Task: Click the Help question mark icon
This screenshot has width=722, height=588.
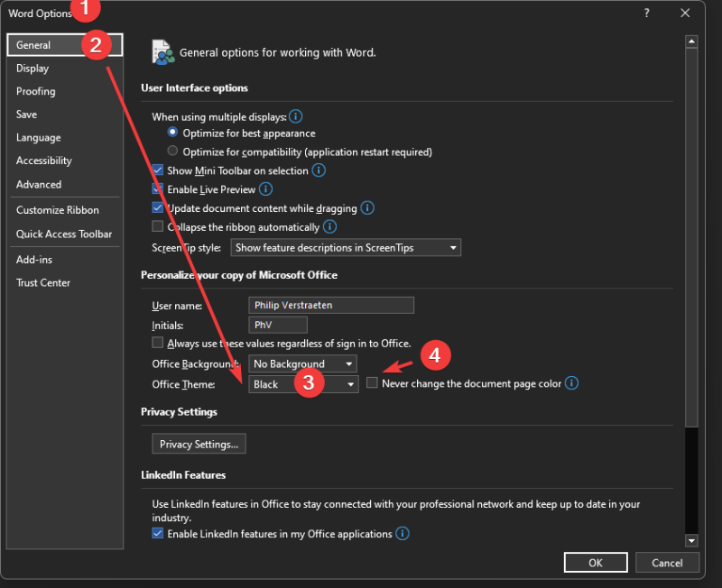Action: pos(647,13)
